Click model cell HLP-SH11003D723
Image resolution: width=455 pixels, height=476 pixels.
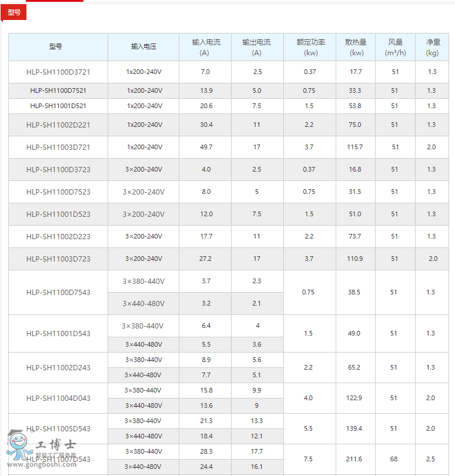pyautogui.click(x=58, y=259)
